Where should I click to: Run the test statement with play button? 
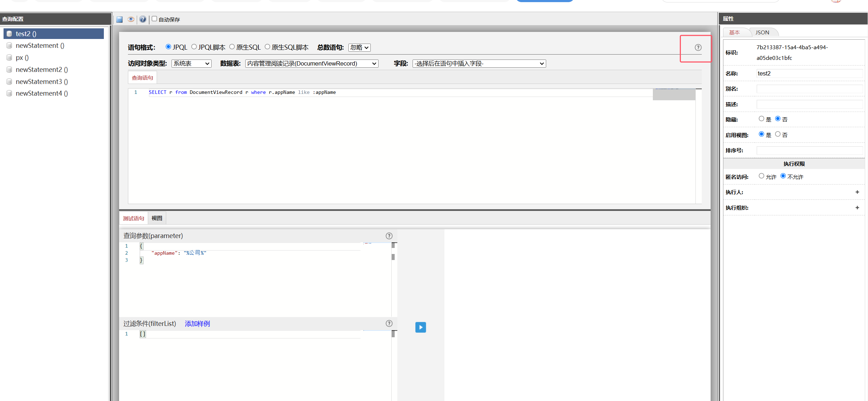point(420,327)
